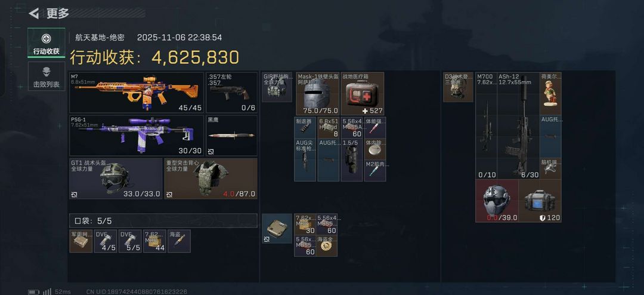
Task: Select the 黑鹰 knife item
Action: 231,136
